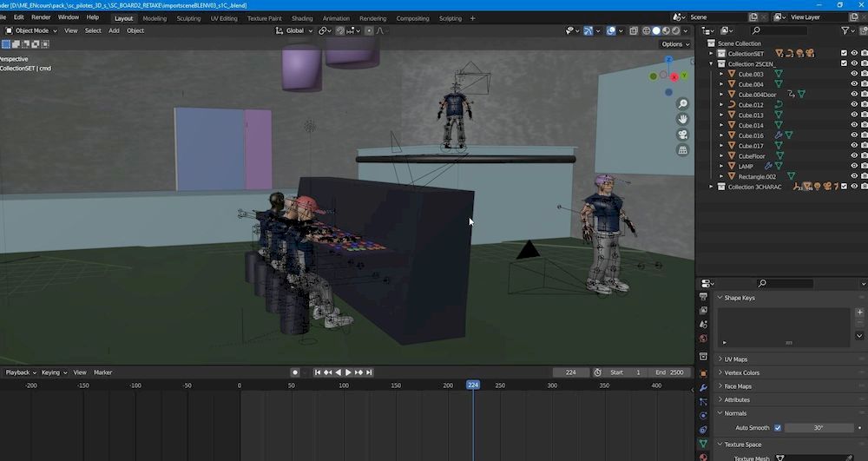The width and height of the screenshot is (868, 461).
Task: Click the viewport zoom magnifier icon
Action: 683,103
